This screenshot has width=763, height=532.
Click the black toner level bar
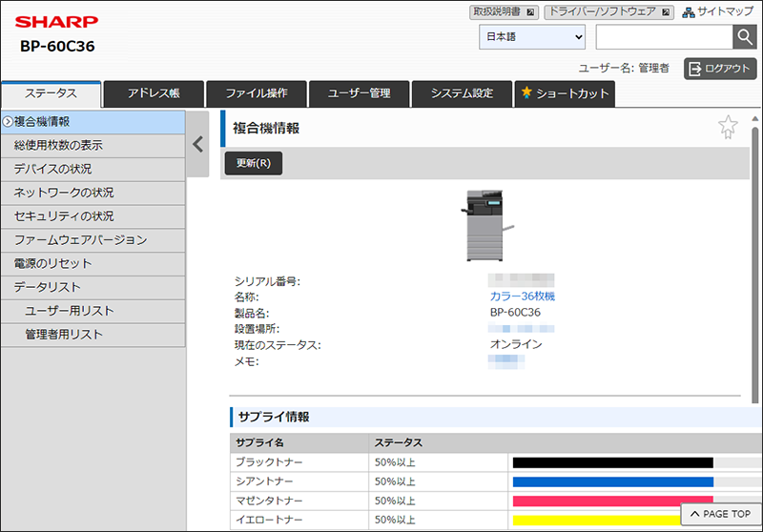tap(613, 462)
